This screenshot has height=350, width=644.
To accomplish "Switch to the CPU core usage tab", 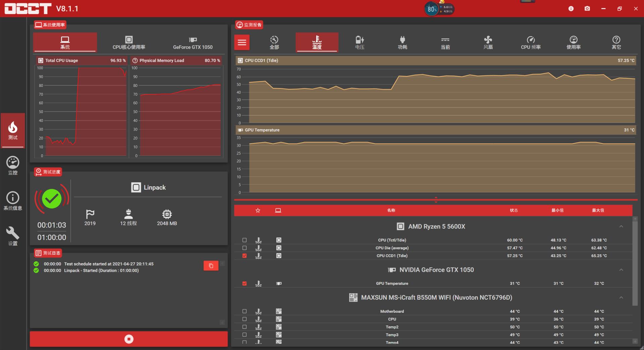I will [129, 43].
